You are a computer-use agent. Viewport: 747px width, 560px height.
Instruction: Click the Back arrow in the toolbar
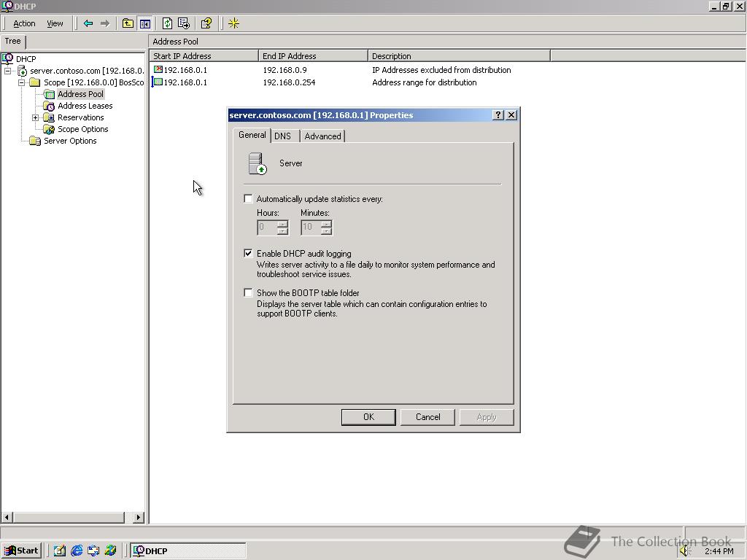tap(88, 23)
